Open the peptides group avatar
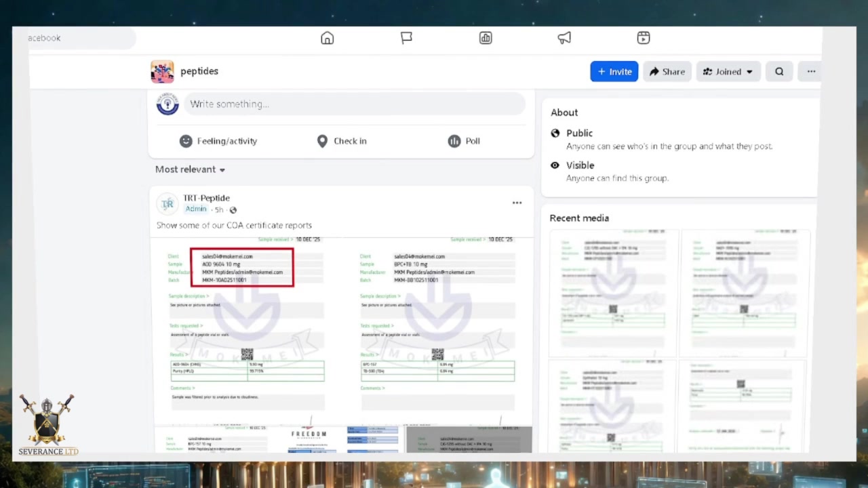The height and width of the screenshot is (488, 868). [x=162, y=71]
